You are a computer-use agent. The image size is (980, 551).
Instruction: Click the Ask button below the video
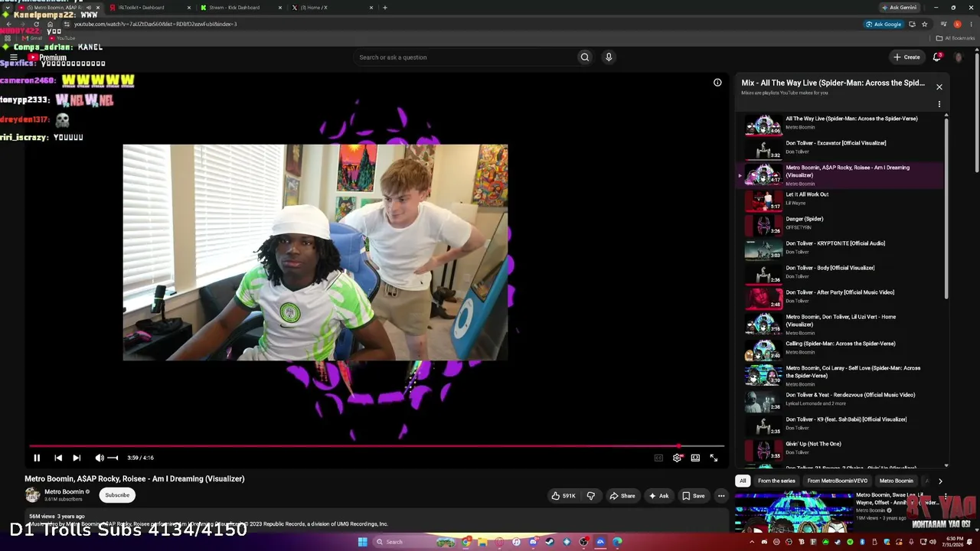[658, 496]
